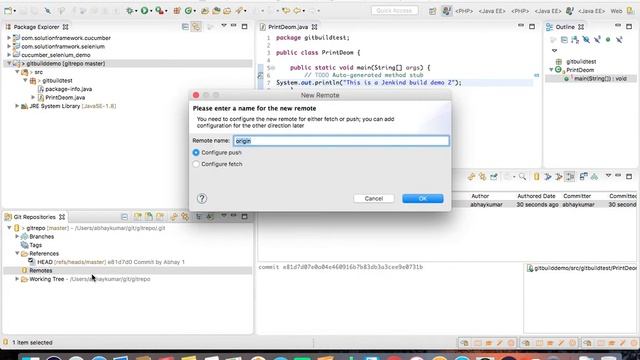Expand com.solutionframework.cucumber project

(x=9, y=38)
